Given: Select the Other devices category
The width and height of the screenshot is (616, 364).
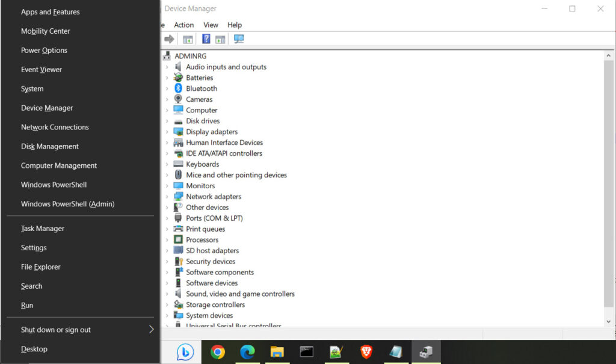Looking at the screenshot, I should pyautogui.click(x=209, y=207).
